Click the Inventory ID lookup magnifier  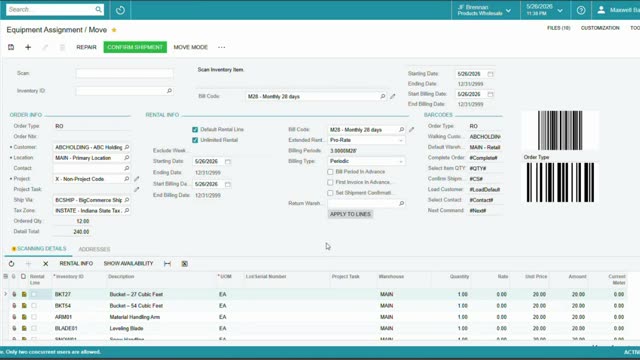click(x=169, y=91)
